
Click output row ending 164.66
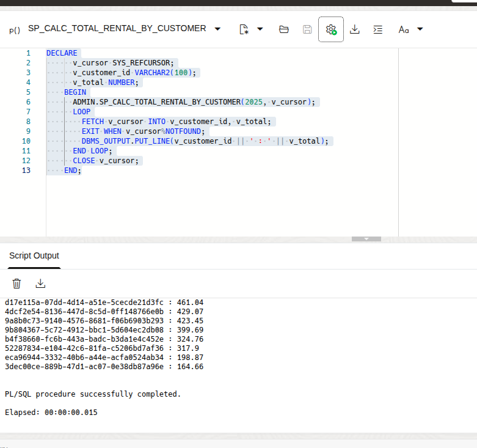(x=104, y=367)
